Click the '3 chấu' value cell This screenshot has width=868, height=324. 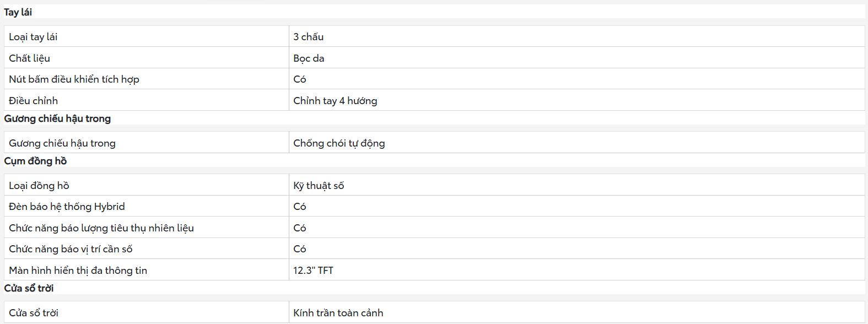pos(309,37)
